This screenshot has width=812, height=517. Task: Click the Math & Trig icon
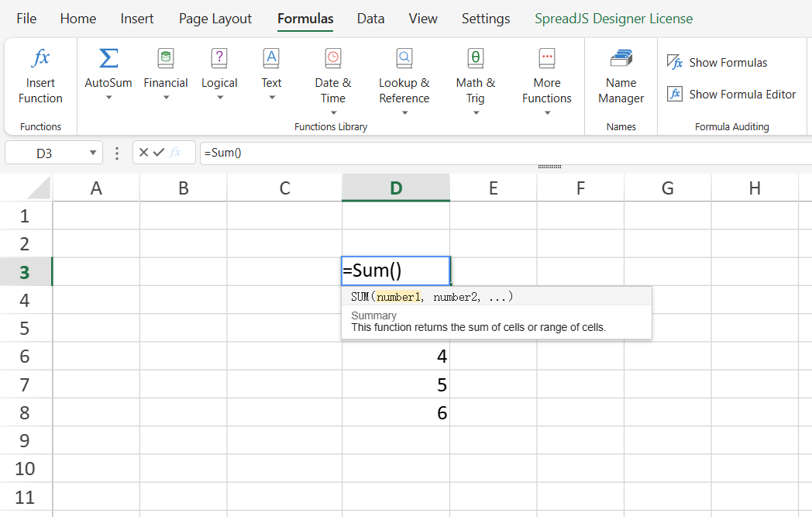pos(476,58)
